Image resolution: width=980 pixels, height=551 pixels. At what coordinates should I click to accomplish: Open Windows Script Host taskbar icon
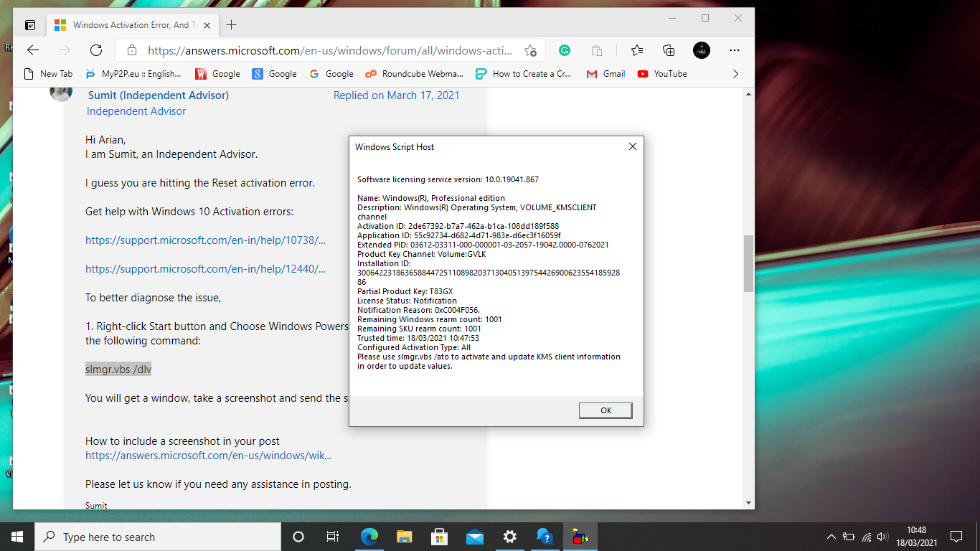[x=580, y=537]
